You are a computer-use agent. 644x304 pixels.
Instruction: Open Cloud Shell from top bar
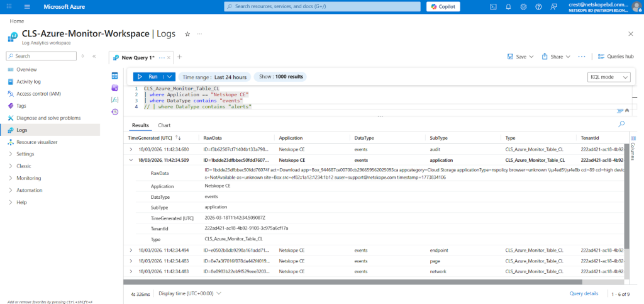493,6
